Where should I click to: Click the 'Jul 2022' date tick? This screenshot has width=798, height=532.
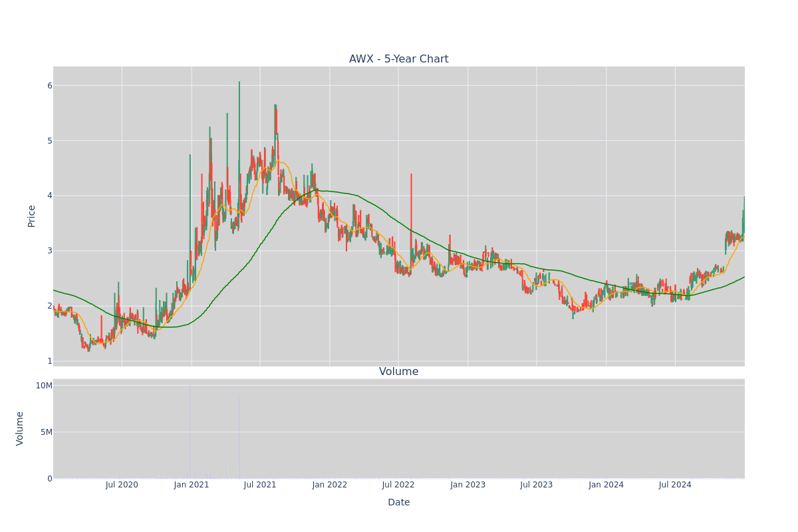coord(398,485)
